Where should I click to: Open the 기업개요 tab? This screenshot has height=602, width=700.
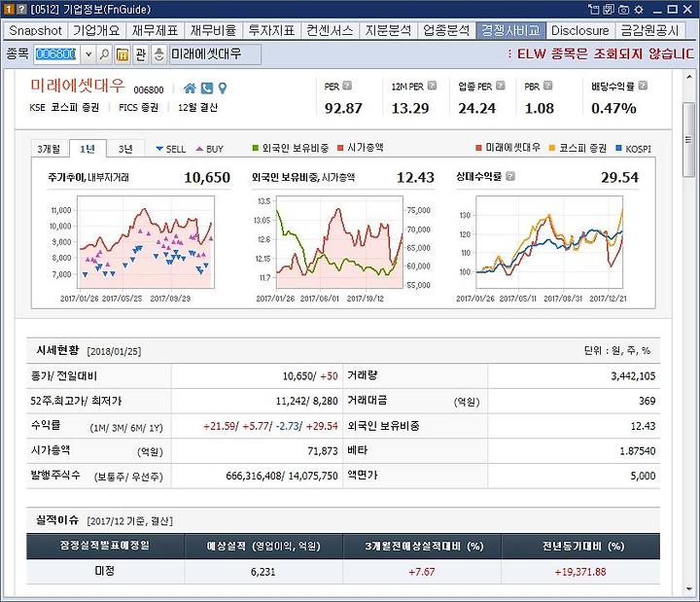coord(96,30)
